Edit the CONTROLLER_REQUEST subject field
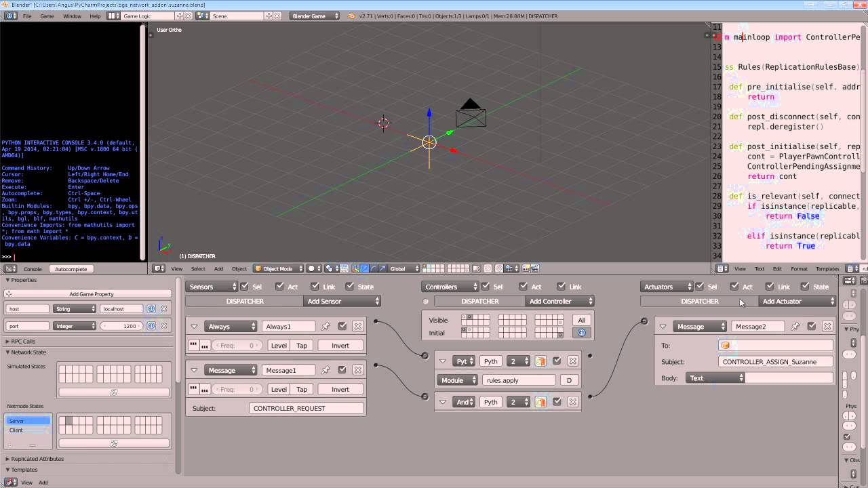The image size is (868, 488). tap(307, 408)
